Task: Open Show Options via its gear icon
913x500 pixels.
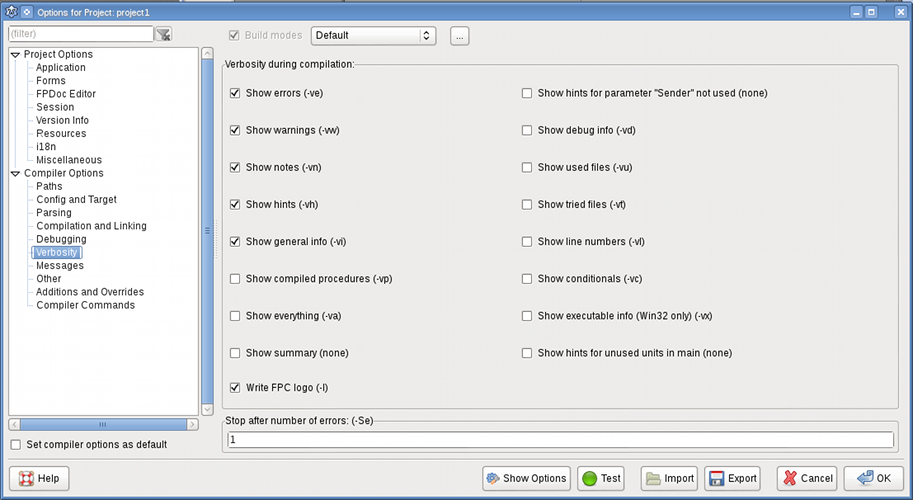Action: (493, 478)
